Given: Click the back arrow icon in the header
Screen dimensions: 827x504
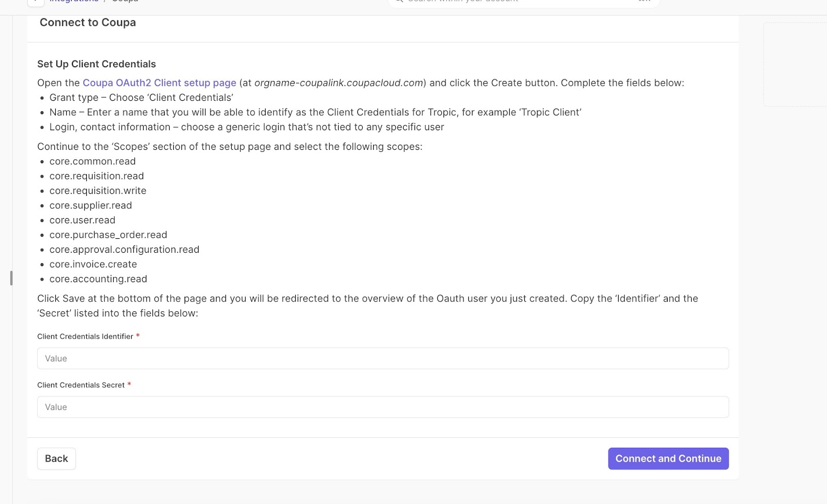Looking at the screenshot, I should (36, 2).
